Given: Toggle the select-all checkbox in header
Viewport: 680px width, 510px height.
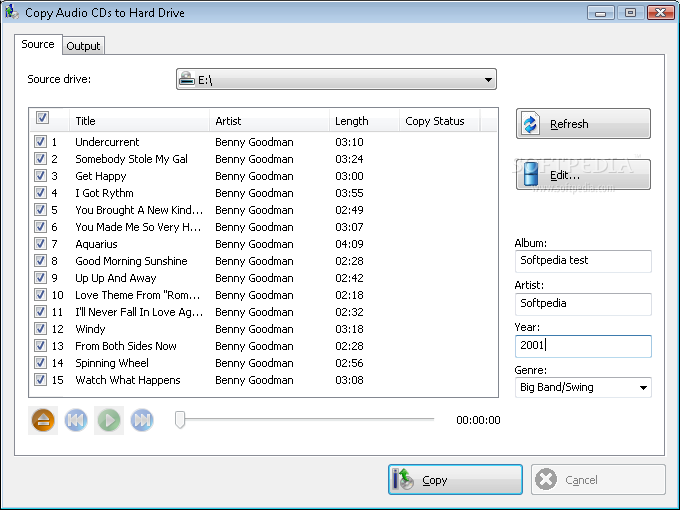Looking at the screenshot, I should [x=42, y=119].
